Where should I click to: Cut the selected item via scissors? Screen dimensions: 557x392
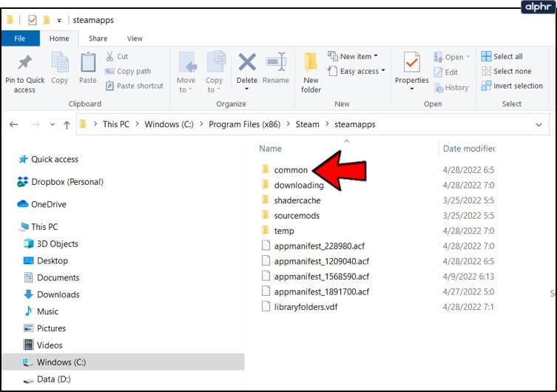pos(117,56)
